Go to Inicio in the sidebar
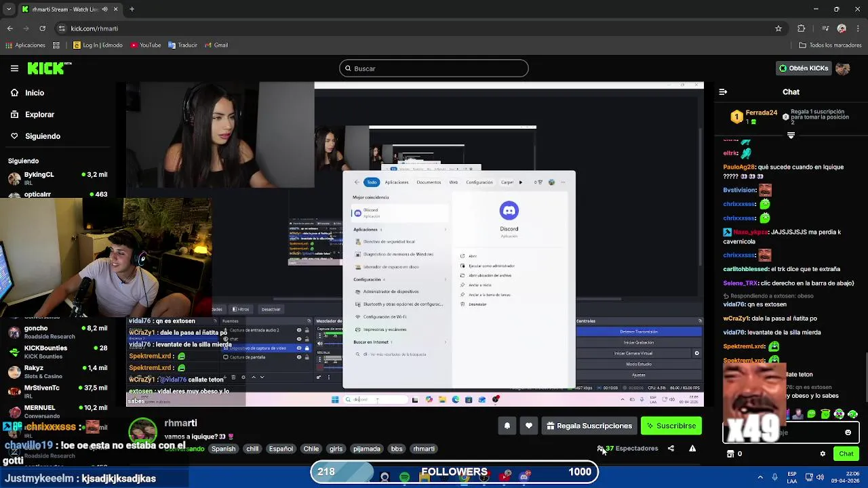The height and width of the screenshot is (488, 868). [35, 93]
